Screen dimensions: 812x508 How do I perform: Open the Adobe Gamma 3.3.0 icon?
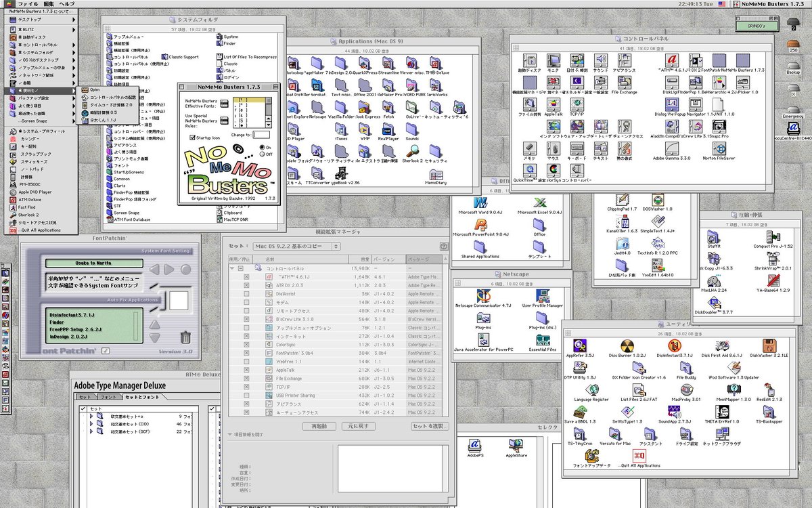[x=671, y=149]
